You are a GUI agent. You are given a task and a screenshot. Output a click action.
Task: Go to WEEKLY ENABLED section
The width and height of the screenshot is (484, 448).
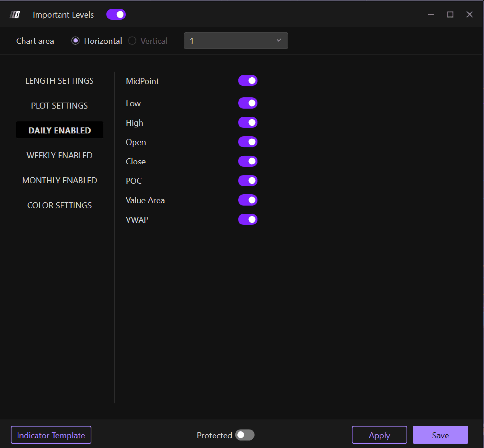click(59, 155)
